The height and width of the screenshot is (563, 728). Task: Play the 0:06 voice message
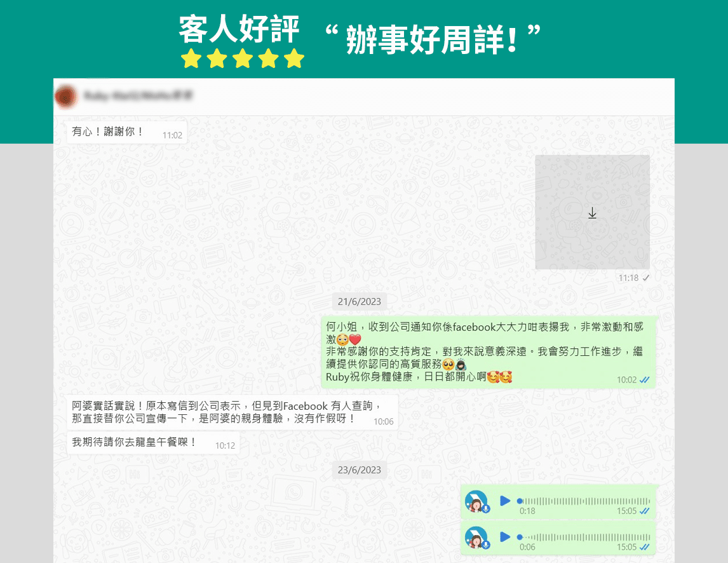505,537
